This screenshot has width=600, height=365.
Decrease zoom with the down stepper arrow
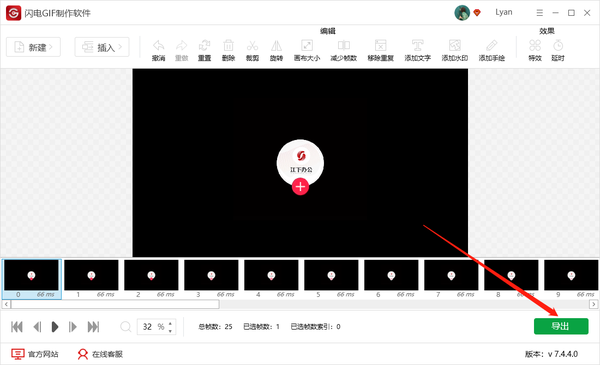click(170, 331)
